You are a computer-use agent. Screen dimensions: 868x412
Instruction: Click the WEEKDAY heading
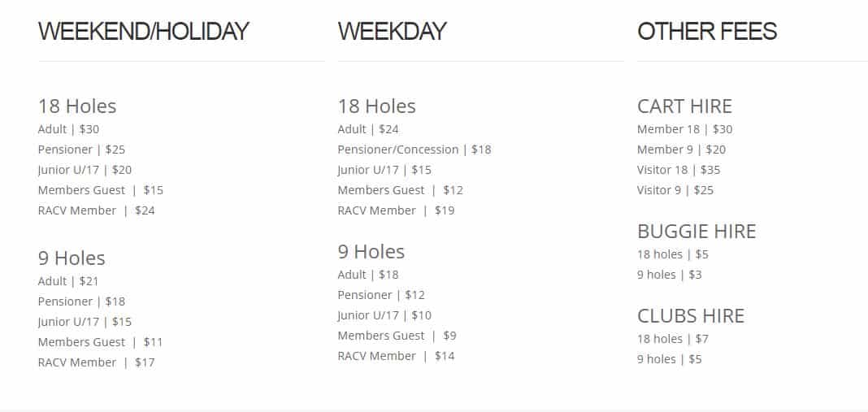[392, 31]
